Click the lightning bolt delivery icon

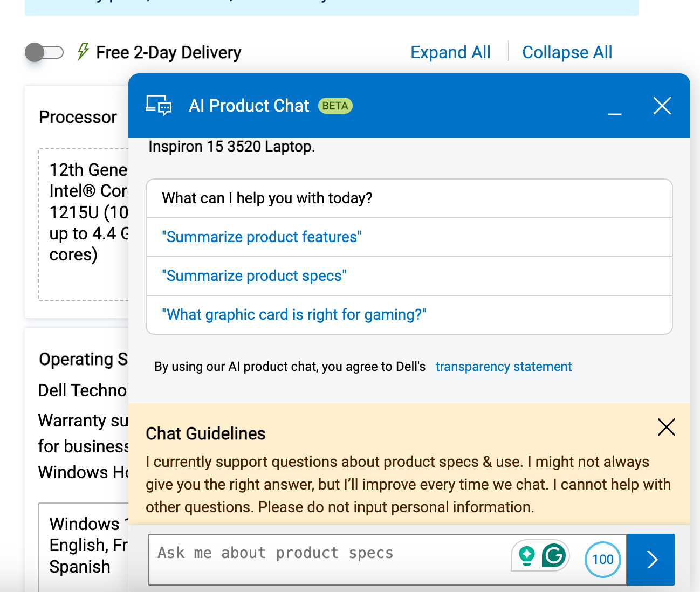coord(83,52)
